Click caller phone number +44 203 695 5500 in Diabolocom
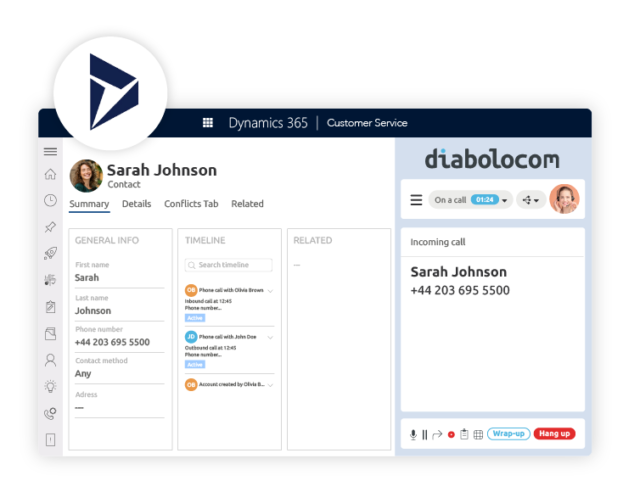The height and width of the screenshot is (481, 640). (x=460, y=290)
